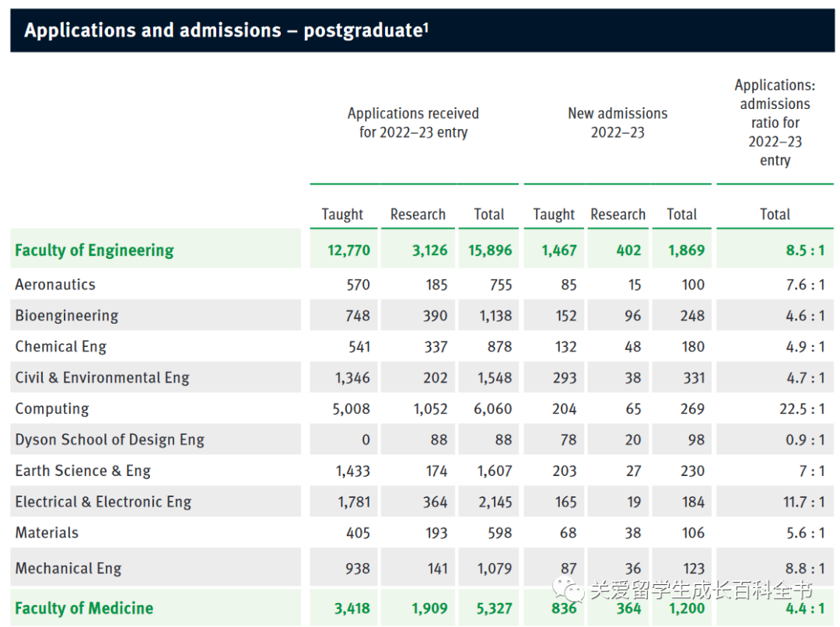Click the 'Aeronautics' row label
This screenshot has width=840, height=627.
(x=55, y=285)
